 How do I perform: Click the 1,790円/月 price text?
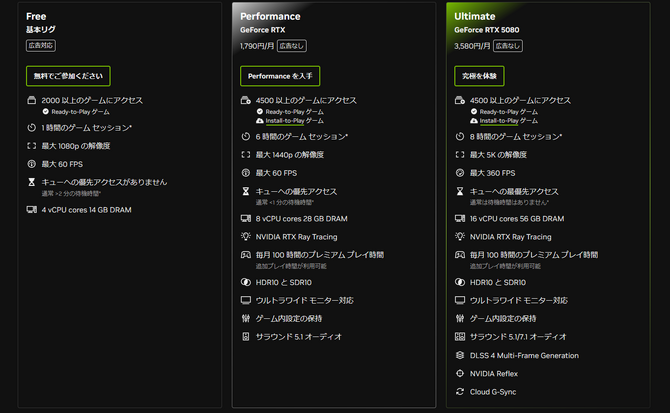(257, 46)
